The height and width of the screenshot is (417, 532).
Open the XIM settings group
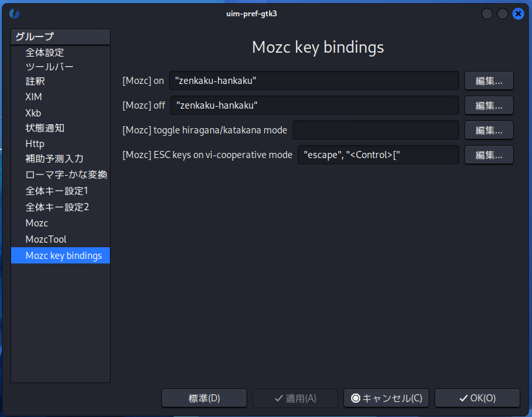(x=60, y=97)
